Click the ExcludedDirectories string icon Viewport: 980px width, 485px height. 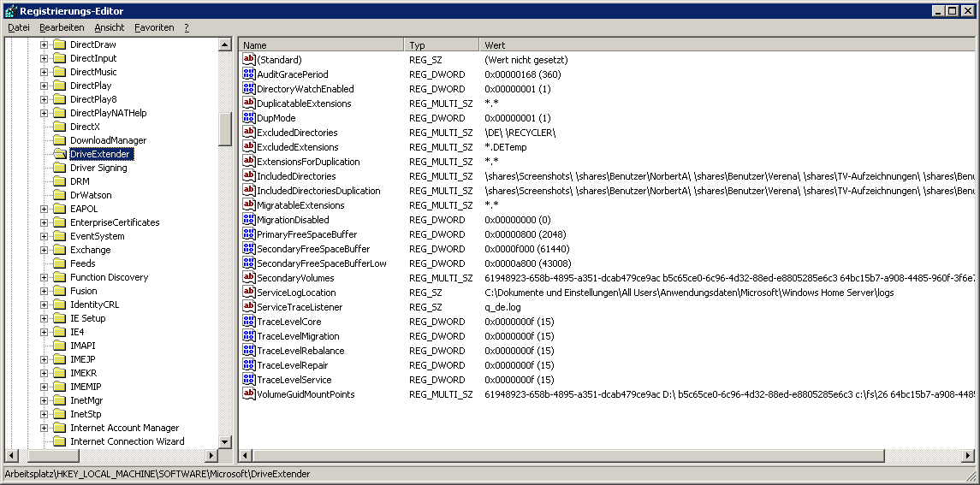click(249, 133)
